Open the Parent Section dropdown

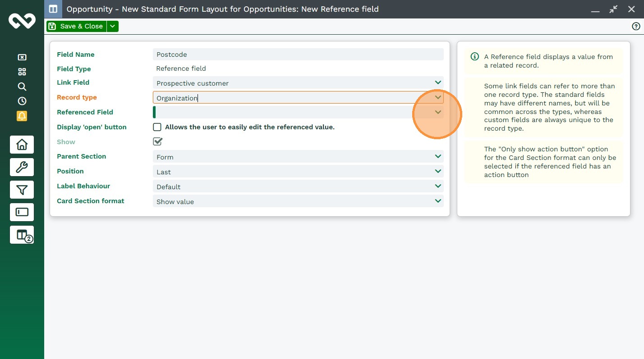coord(437,157)
